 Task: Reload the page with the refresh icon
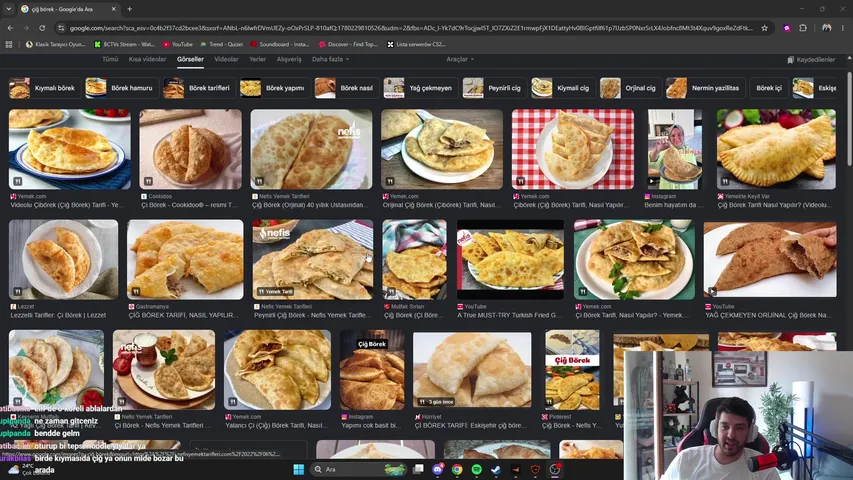pos(42,28)
